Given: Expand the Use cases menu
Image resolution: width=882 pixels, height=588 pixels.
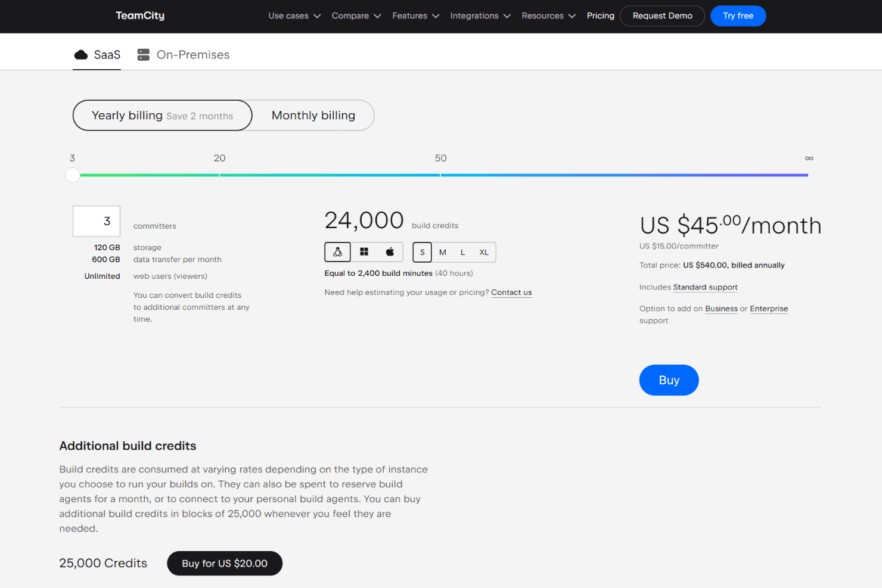Looking at the screenshot, I should pos(294,16).
